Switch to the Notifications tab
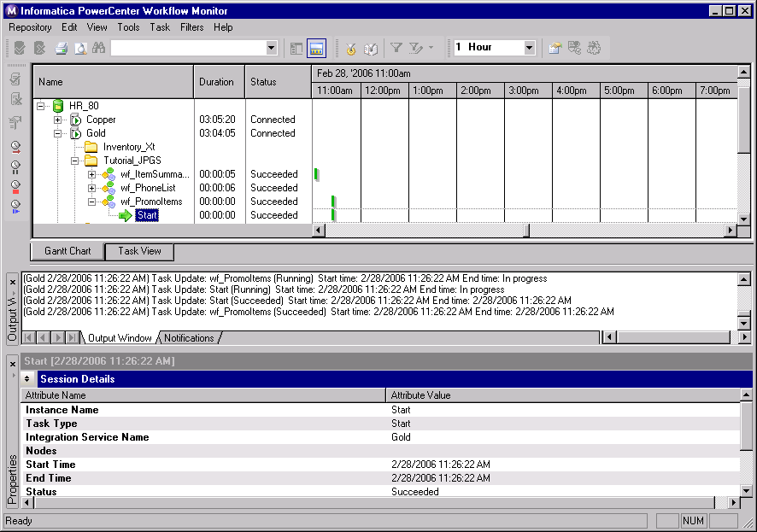Image resolution: width=757 pixels, height=532 pixels. coord(189,338)
